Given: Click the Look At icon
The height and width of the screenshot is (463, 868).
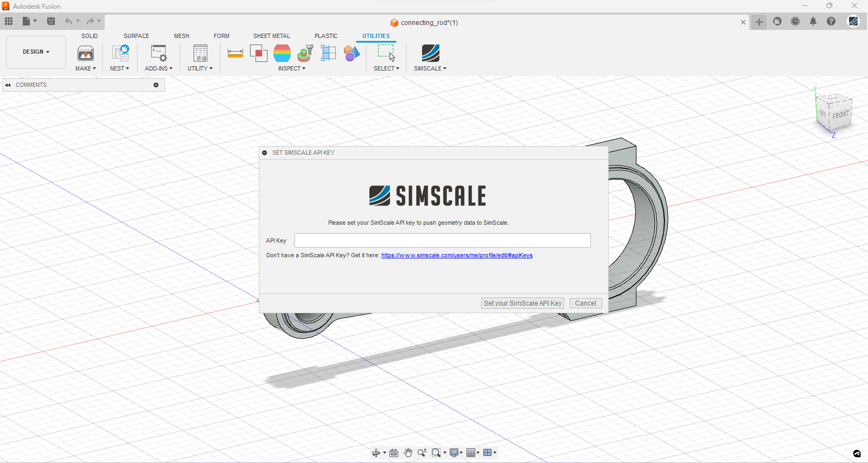Looking at the screenshot, I should [x=394, y=453].
